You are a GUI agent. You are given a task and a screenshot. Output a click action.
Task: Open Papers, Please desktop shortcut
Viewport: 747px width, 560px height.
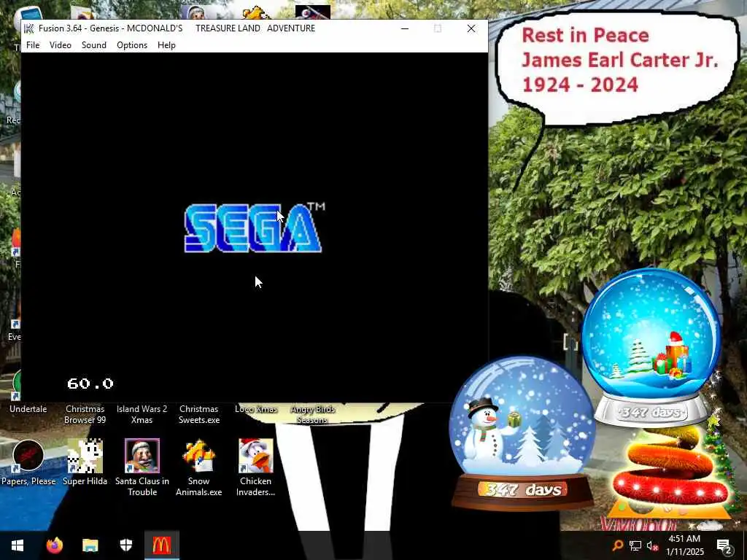(28, 463)
